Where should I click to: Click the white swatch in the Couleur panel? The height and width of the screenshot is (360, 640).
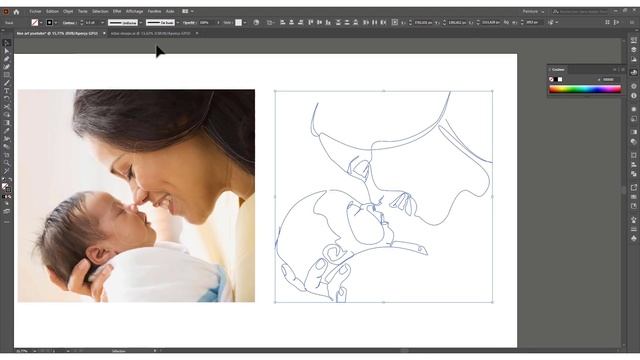[x=560, y=79]
